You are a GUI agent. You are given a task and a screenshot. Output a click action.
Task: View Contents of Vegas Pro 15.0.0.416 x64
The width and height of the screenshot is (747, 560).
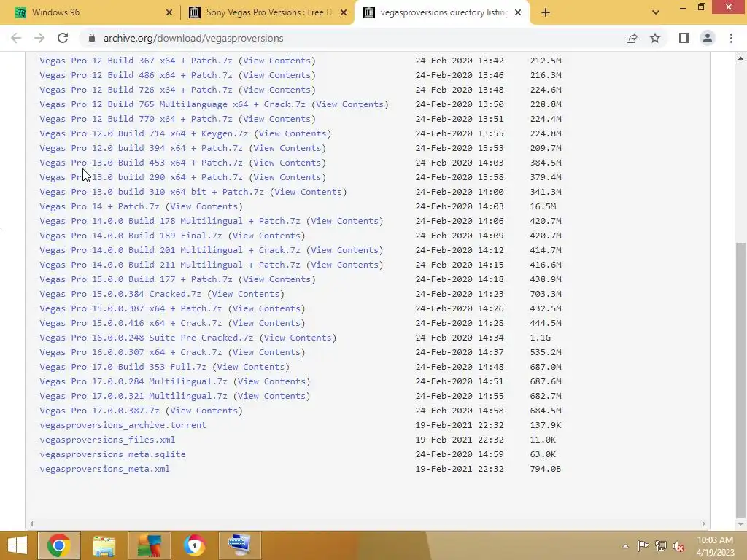[266, 323]
